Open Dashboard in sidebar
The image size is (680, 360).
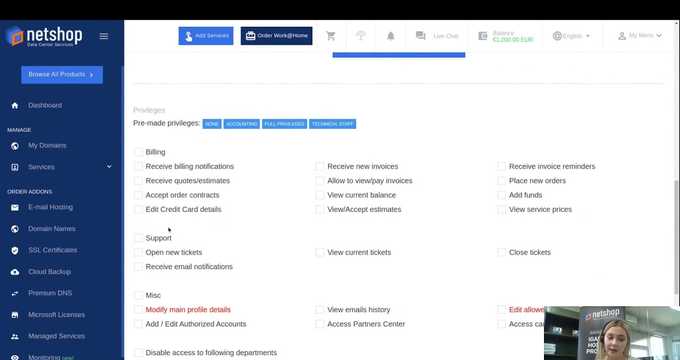coord(45,105)
